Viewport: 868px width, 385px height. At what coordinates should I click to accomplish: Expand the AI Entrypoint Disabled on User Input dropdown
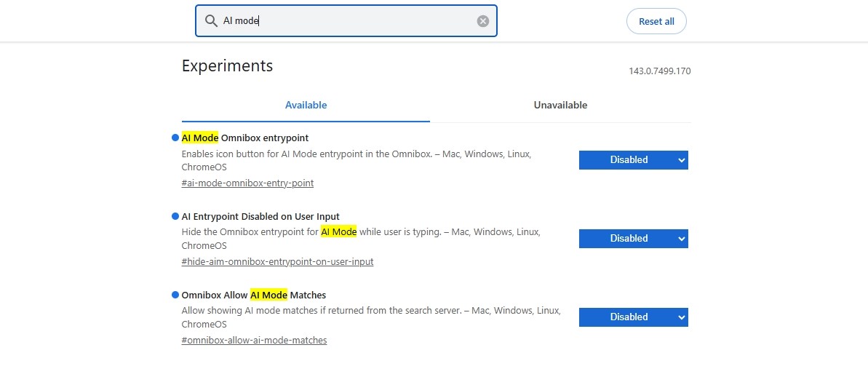tap(633, 239)
